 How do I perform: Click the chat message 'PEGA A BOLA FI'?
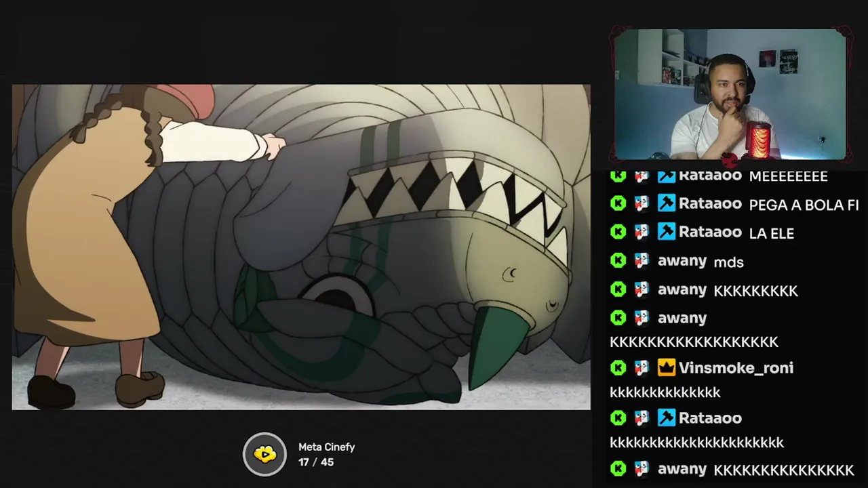(x=804, y=205)
